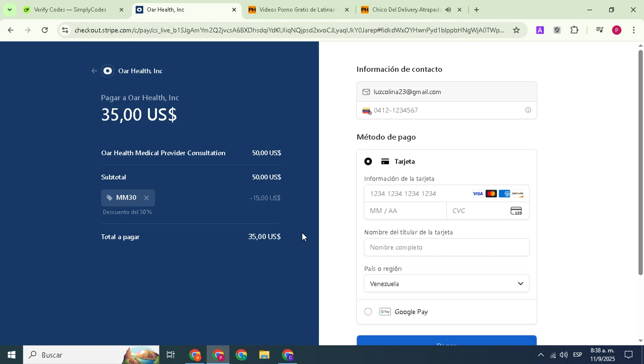Click the Visa card brand icon
Viewport: 644px width, 364px height.
tap(478, 194)
